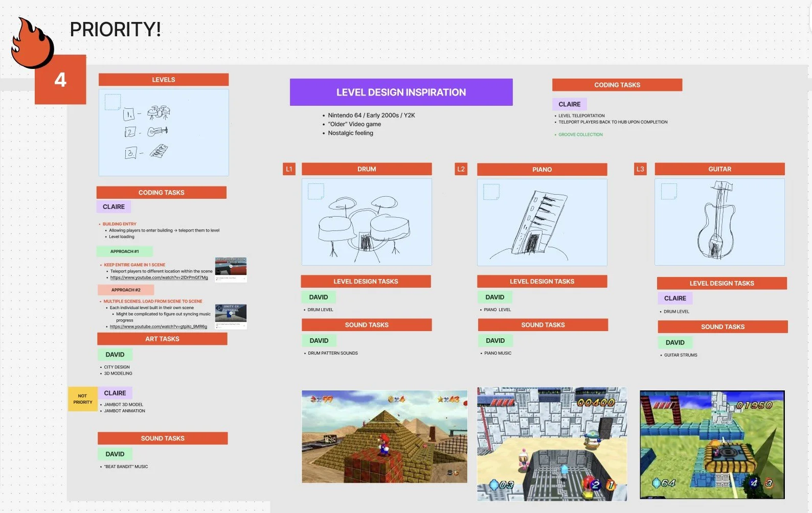Click the dashed note icon in the DRUM sketch card
The height and width of the screenshot is (513, 812).
click(x=316, y=191)
